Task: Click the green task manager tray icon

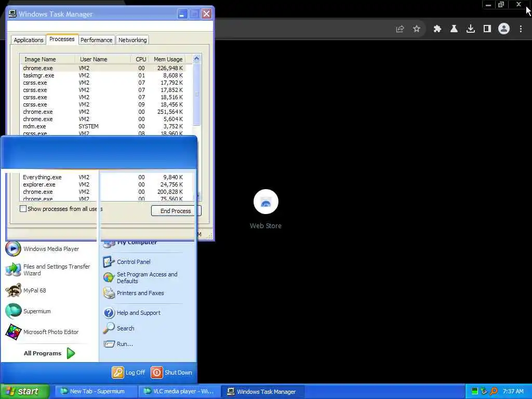Action: point(475,391)
